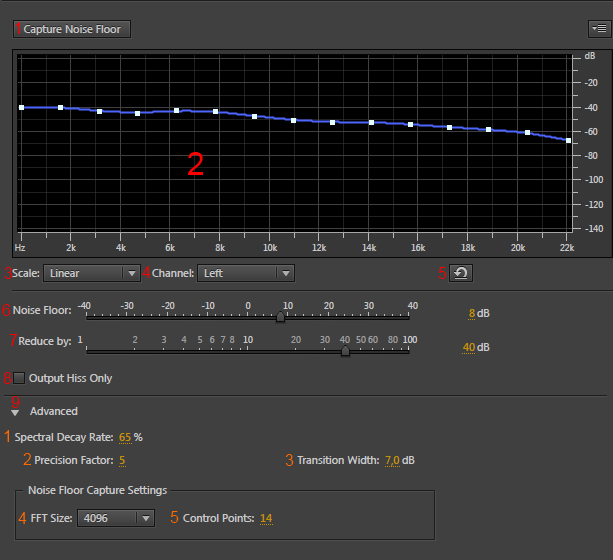Click the Control Points value 14
The width and height of the screenshot is (613, 560).
click(266, 518)
